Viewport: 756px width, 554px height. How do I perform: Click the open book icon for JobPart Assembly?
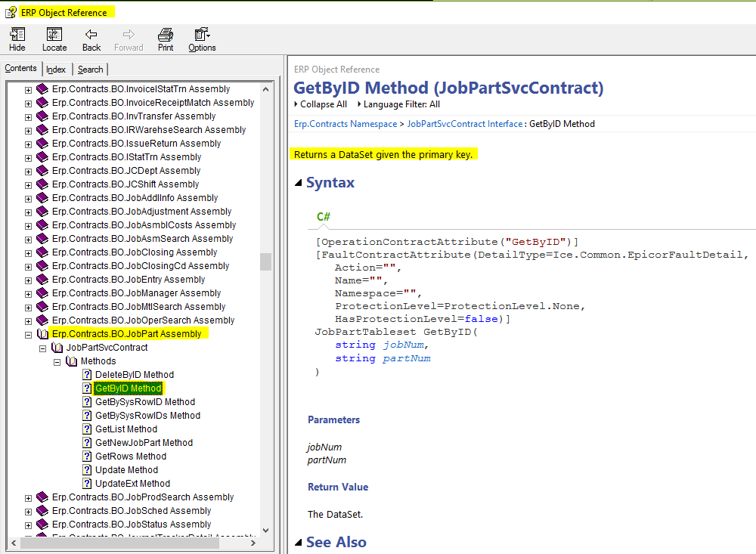point(42,333)
